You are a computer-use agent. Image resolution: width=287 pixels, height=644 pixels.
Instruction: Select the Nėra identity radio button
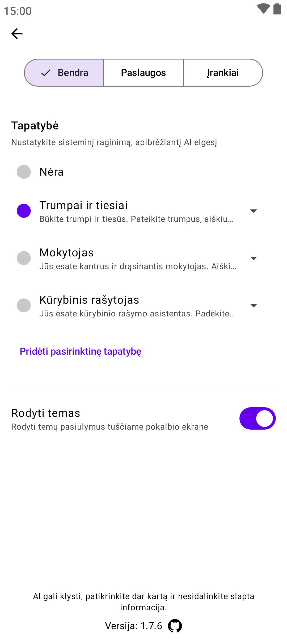pos(24,172)
